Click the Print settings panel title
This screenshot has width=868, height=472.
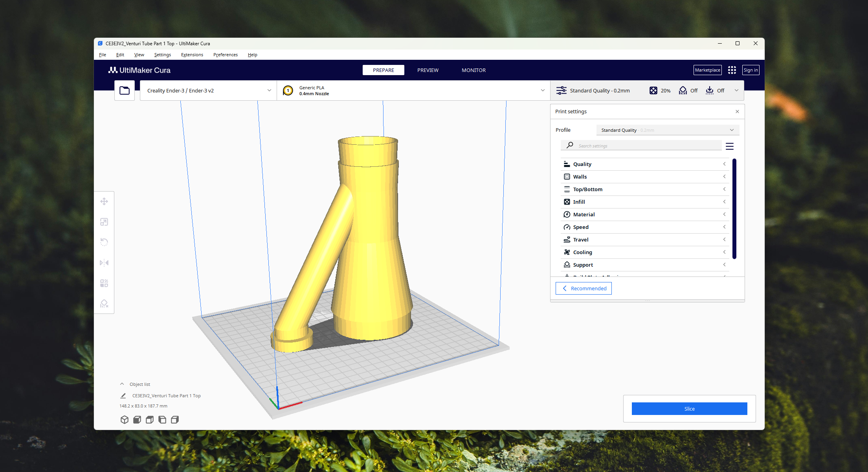click(571, 112)
